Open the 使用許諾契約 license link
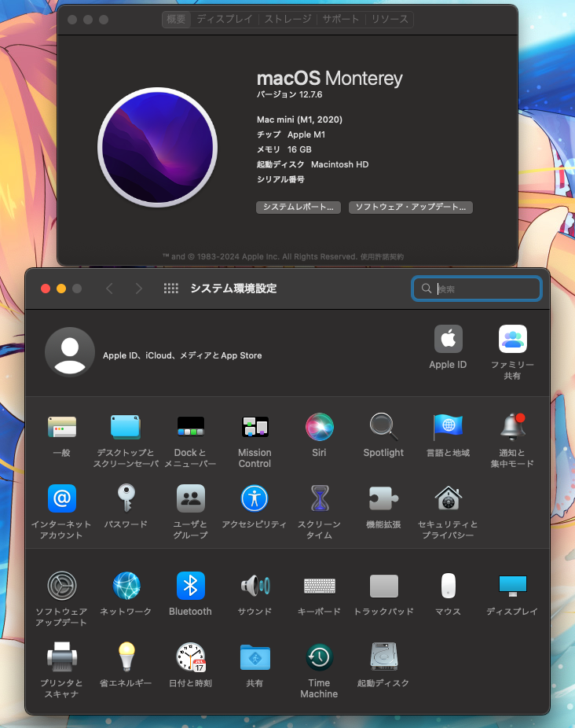The height and width of the screenshot is (728, 575). pyautogui.click(x=382, y=257)
